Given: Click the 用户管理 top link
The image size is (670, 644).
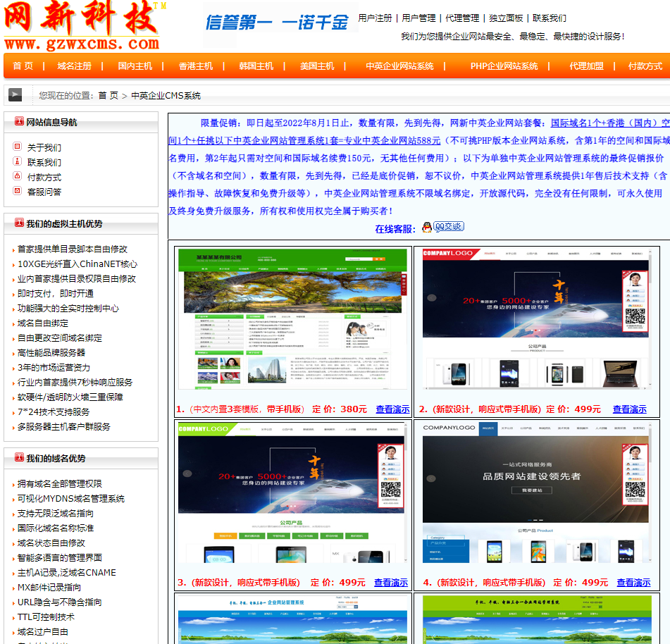Looking at the screenshot, I should click(418, 18).
